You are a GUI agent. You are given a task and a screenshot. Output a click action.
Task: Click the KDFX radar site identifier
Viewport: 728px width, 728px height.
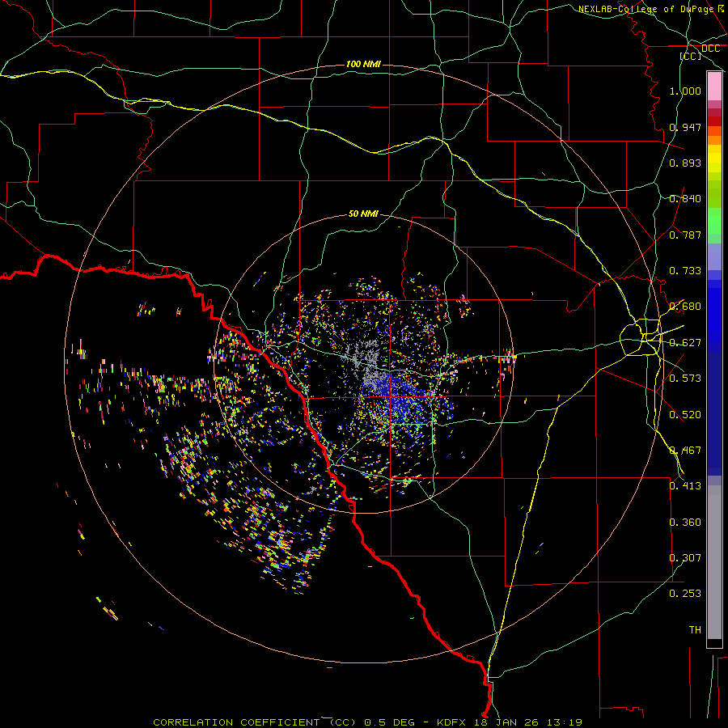pos(452,722)
